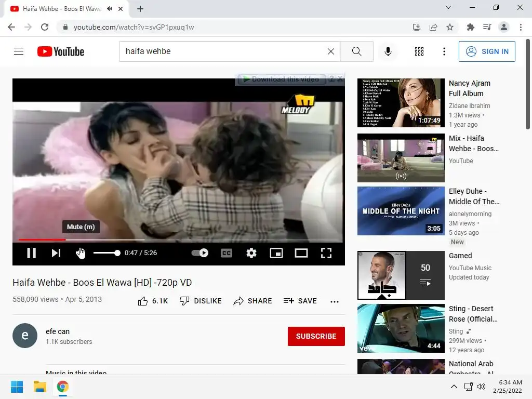This screenshot has height=399, width=532.
Task: Click the DISLIKE button
Action: (x=201, y=301)
